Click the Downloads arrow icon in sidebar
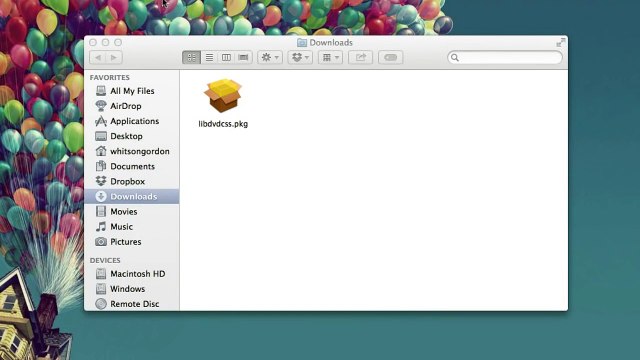This screenshot has width=640, height=360. [101, 196]
